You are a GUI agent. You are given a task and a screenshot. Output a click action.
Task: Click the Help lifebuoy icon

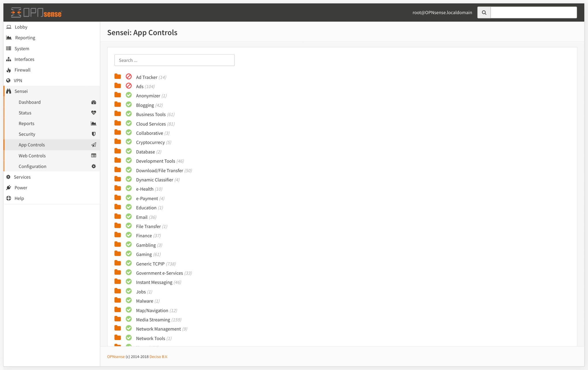click(9, 198)
